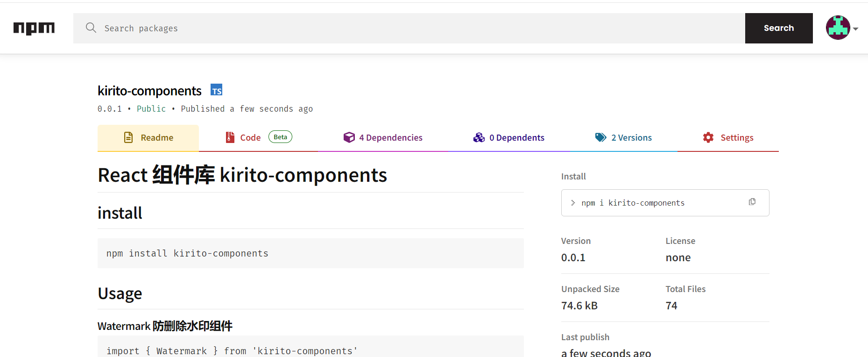Click the user avatar image
Viewport: 868px width, 357px height.
point(838,28)
